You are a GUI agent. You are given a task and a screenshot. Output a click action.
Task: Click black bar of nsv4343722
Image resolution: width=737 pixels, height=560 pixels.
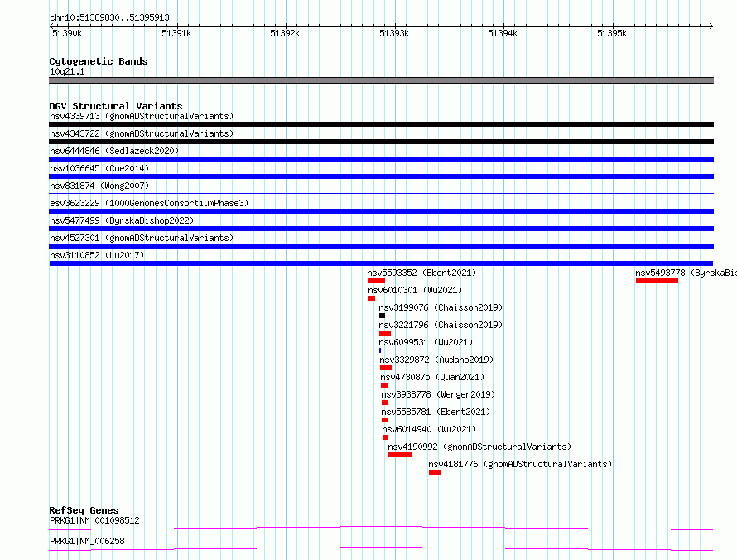pos(381,142)
